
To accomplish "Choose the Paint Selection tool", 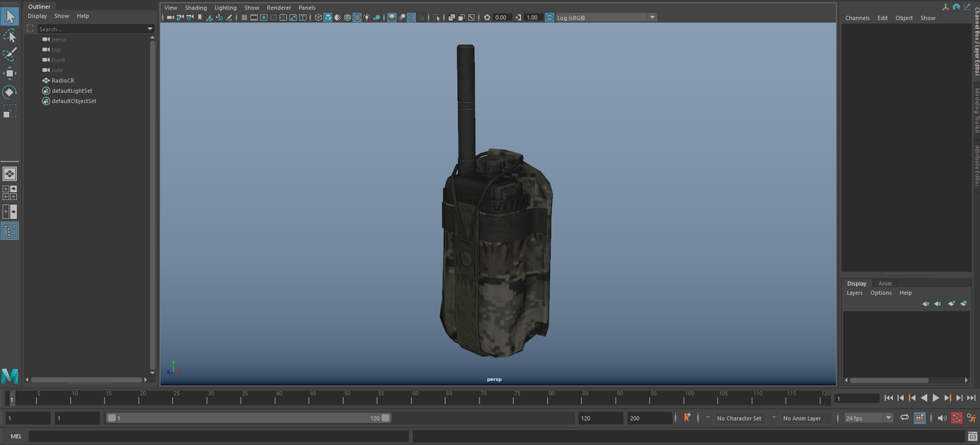I will point(9,54).
